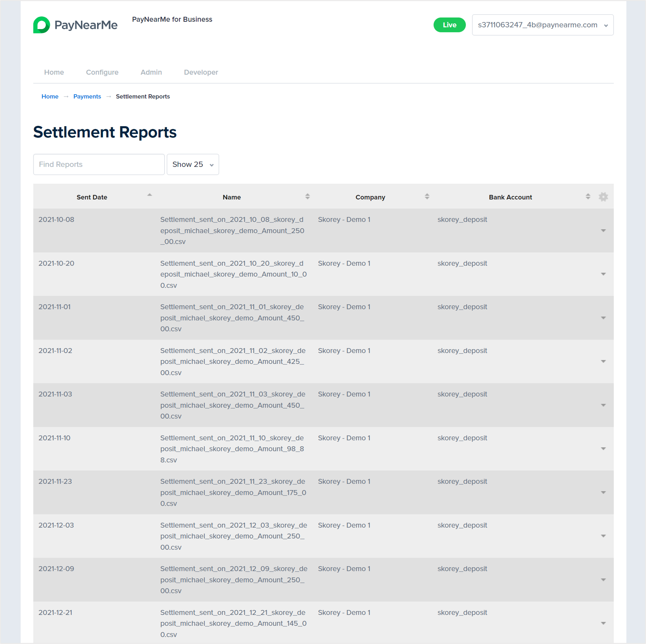Sort table by Company column arrows

coord(427,197)
